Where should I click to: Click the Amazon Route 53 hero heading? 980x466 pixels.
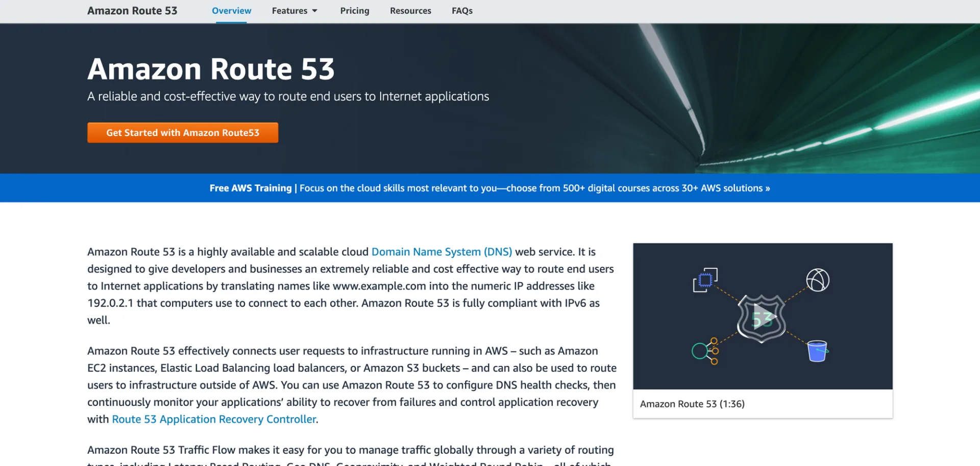click(211, 69)
